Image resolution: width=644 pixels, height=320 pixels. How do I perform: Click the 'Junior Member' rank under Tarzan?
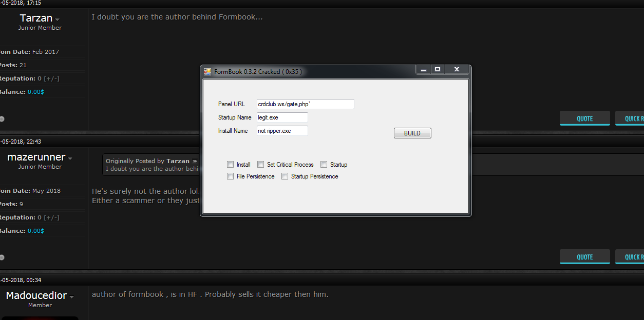click(40, 28)
